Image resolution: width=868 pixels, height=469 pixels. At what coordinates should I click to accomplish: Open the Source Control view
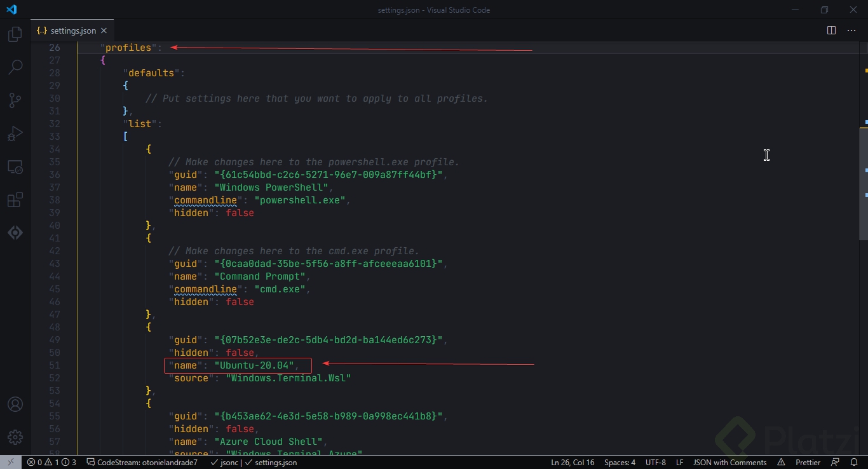[x=15, y=100]
